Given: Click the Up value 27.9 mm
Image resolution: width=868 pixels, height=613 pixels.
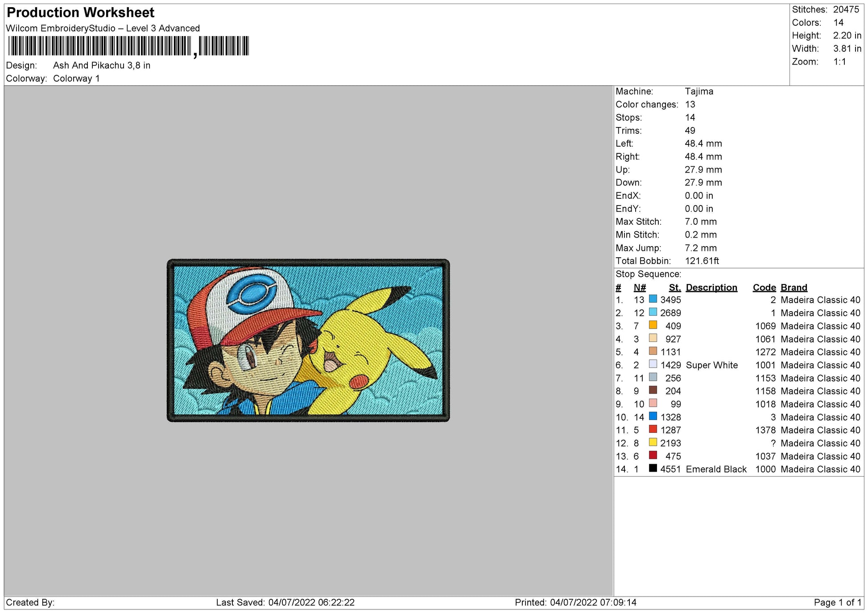Looking at the screenshot, I should [703, 170].
